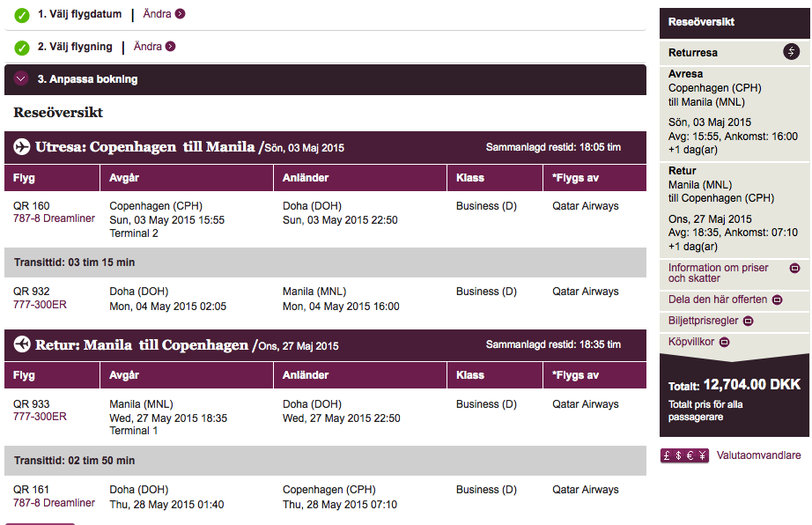Click the 777-300ER link under QR 932

(40, 305)
